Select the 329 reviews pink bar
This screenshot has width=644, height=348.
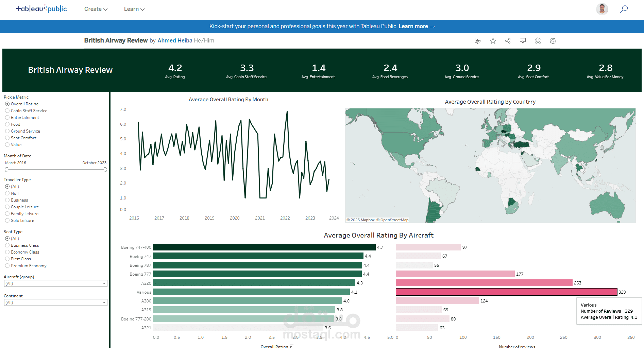click(506, 292)
